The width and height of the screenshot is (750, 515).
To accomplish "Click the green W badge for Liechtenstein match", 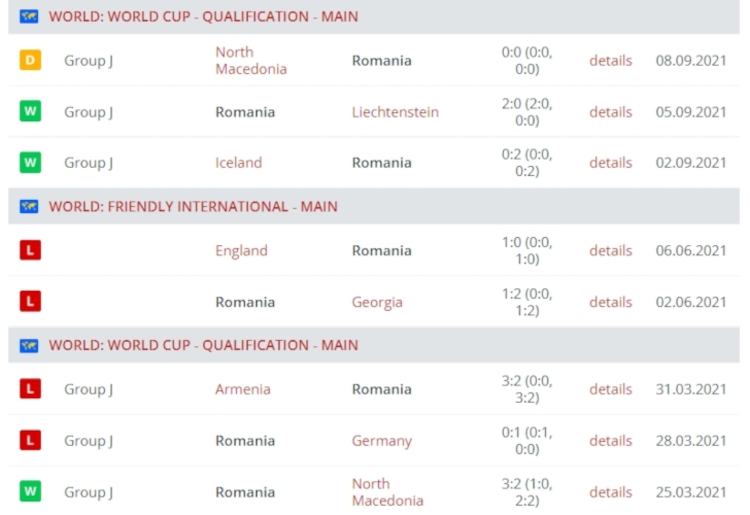I will (30, 111).
